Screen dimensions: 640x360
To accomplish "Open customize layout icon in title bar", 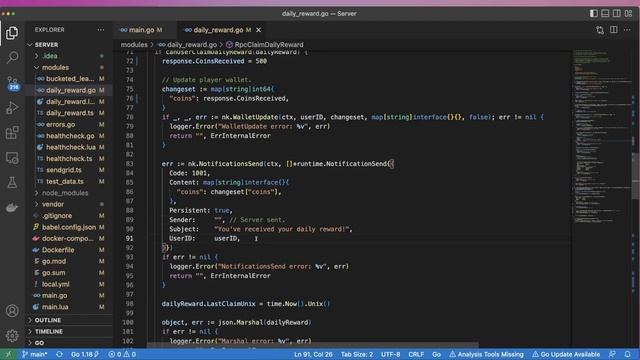I will click(x=629, y=13).
